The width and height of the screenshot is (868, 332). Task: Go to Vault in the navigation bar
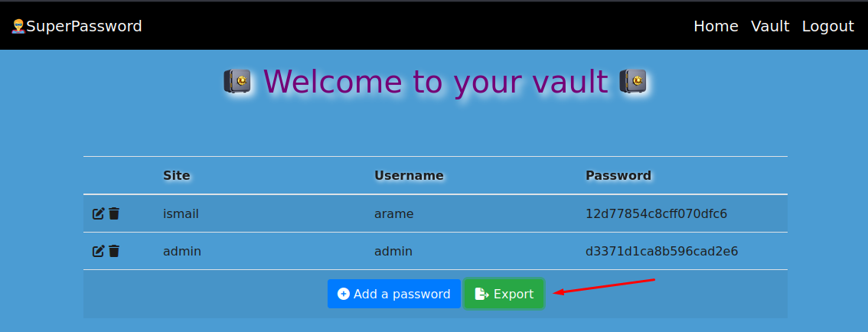[770, 26]
